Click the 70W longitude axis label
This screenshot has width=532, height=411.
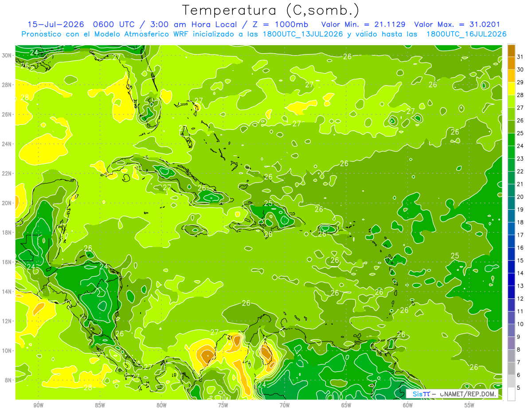(285, 405)
